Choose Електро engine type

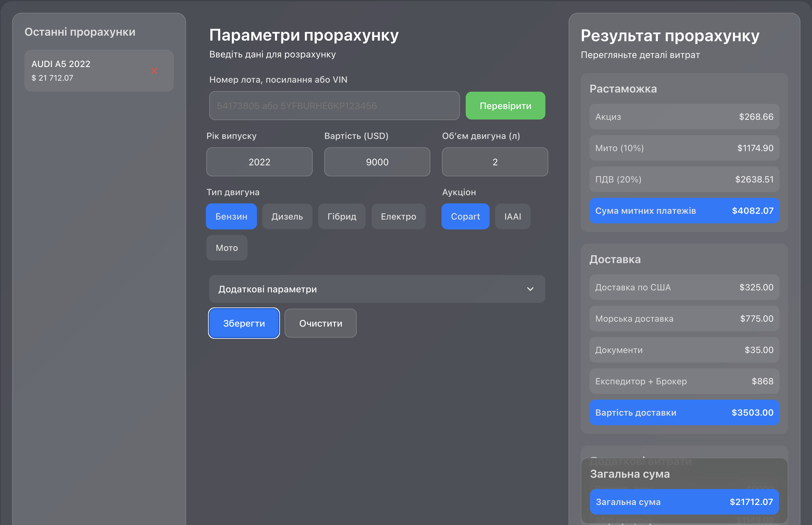398,216
